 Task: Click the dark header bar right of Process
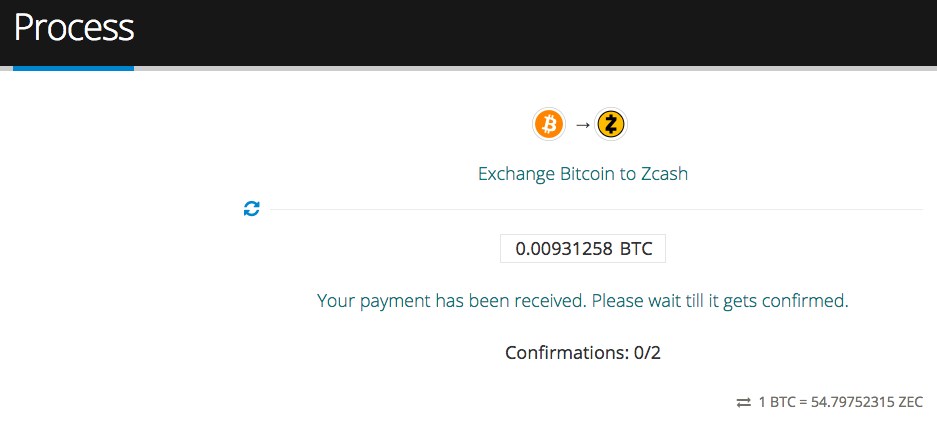tap(535, 33)
